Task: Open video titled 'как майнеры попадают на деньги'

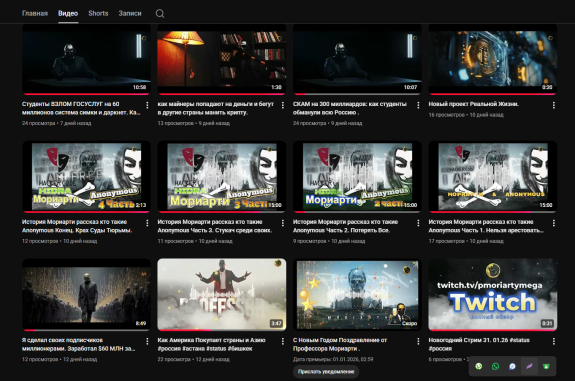Action: [x=216, y=108]
